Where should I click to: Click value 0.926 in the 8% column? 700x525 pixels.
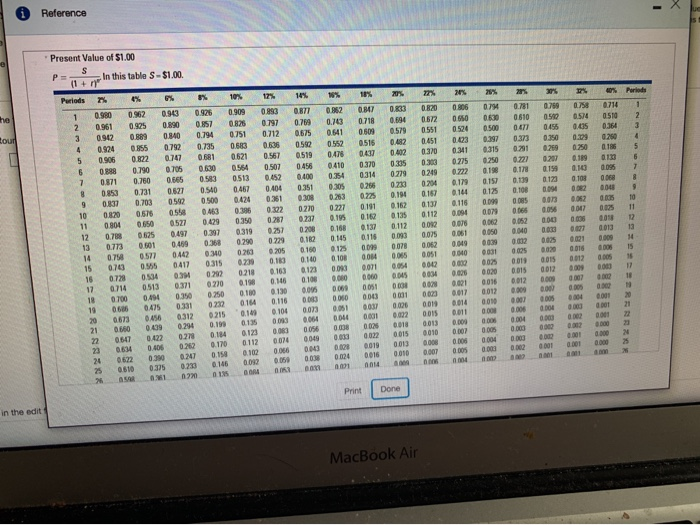[x=204, y=113]
